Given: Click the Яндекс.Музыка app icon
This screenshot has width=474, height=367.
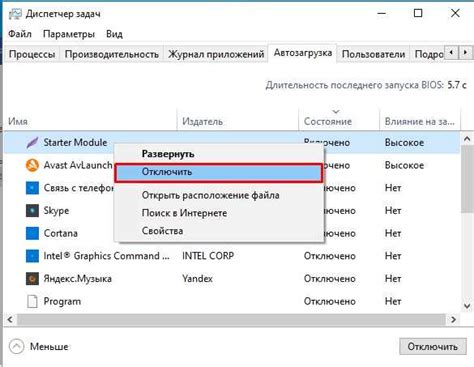Looking at the screenshot, I should coord(32,279).
